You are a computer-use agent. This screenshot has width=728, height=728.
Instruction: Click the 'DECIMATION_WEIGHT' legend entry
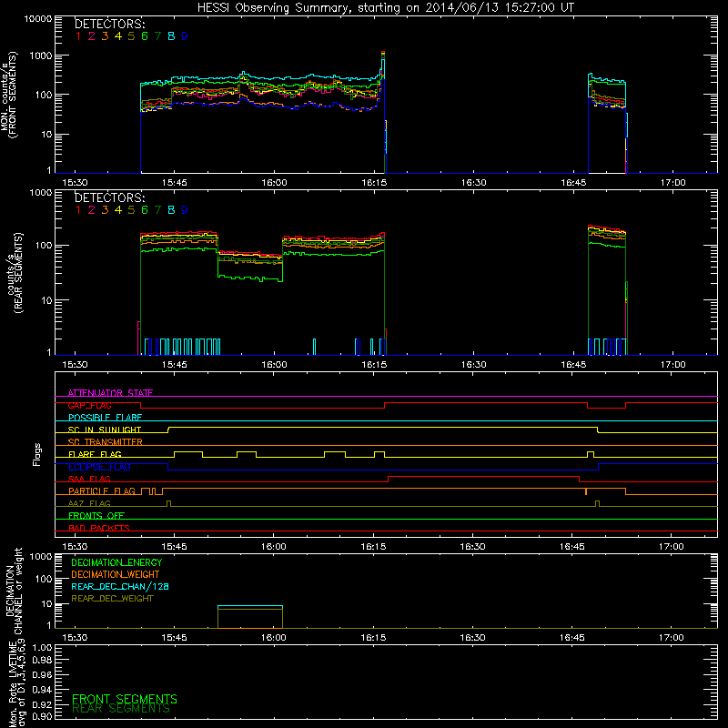point(116,574)
